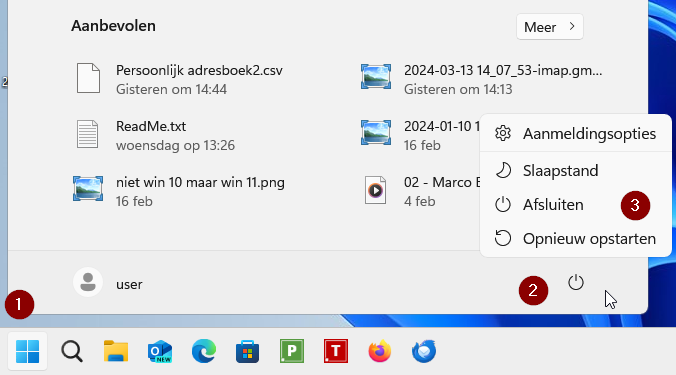This screenshot has height=375, width=676.
Task: Click image icon of niet win 10 maar win 11.png
Action: tap(88, 188)
